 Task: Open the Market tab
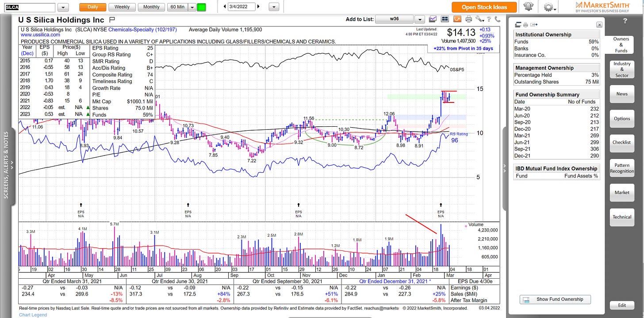point(621,193)
